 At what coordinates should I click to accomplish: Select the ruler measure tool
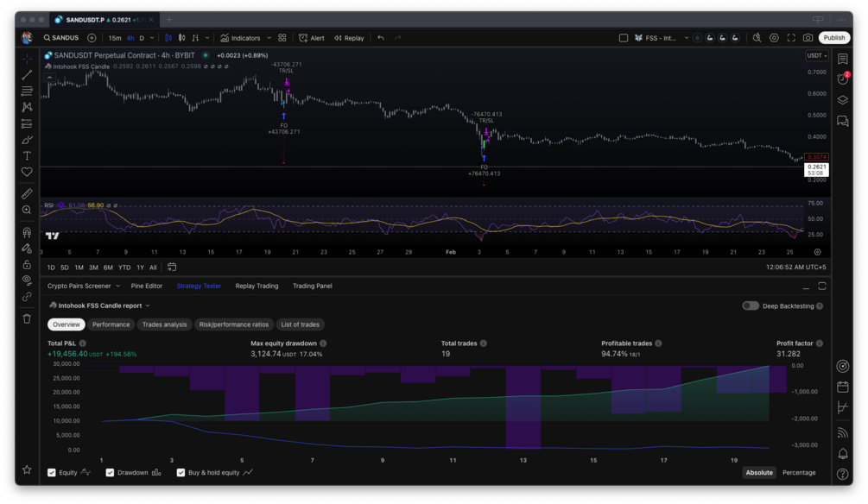click(27, 193)
